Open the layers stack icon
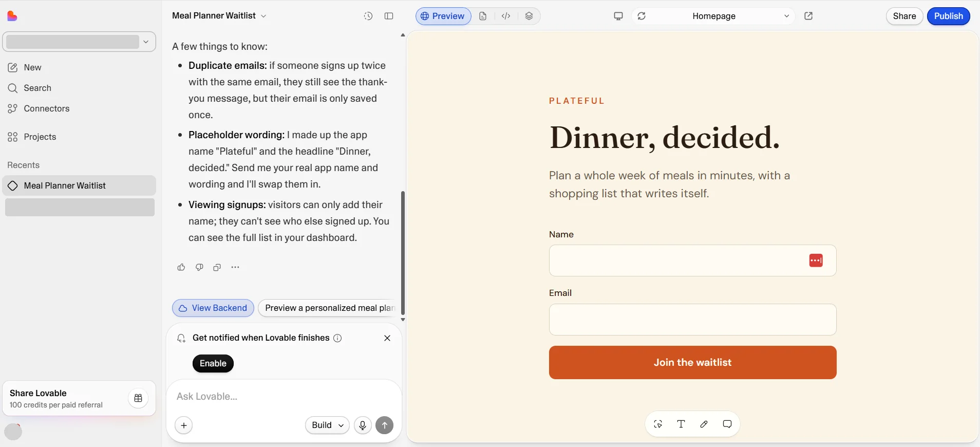The width and height of the screenshot is (980, 447). pos(529,16)
